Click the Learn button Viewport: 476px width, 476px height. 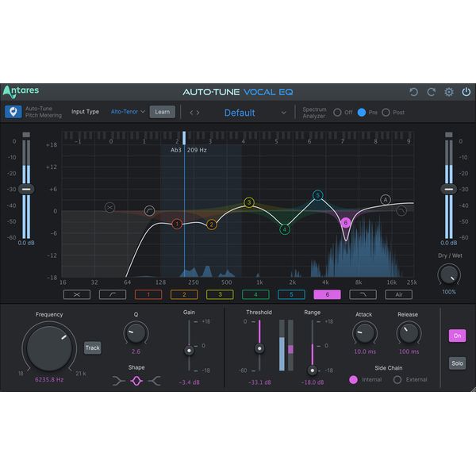163,112
